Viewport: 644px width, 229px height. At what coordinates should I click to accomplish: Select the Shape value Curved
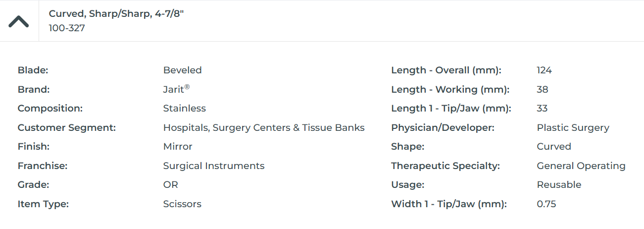pyautogui.click(x=554, y=147)
